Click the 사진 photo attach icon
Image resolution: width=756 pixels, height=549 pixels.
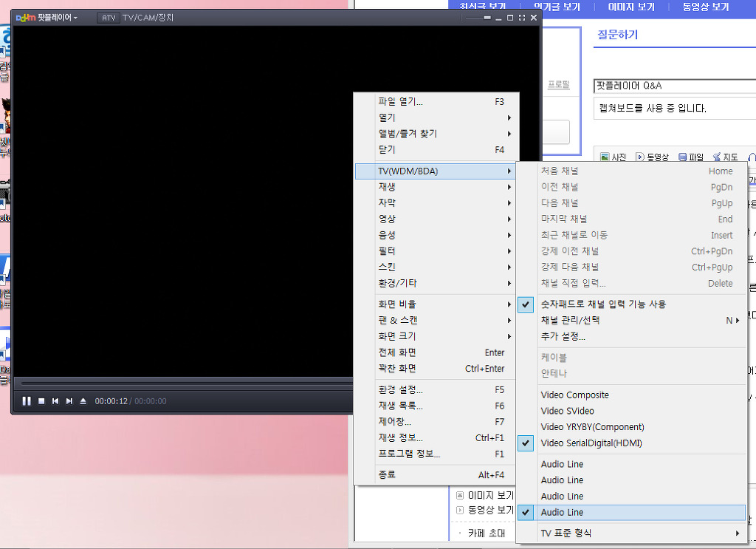pyautogui.click(x=605, y=157)
